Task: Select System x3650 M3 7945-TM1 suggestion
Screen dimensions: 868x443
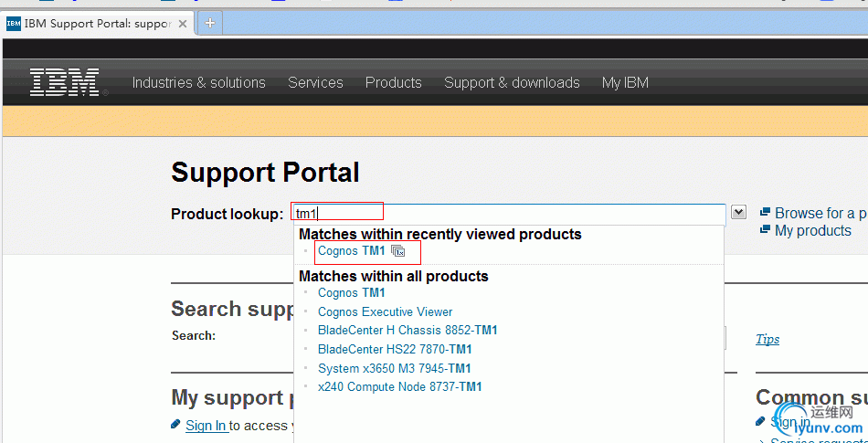Action: click(x=394, y=368)
